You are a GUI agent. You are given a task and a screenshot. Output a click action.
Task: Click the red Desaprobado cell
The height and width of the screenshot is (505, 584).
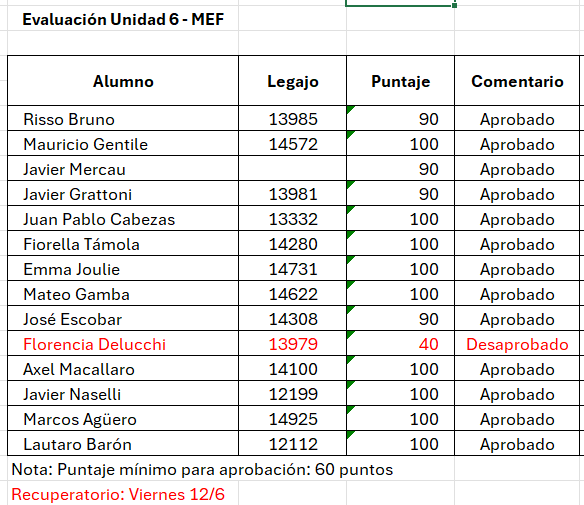click(517, 344)
